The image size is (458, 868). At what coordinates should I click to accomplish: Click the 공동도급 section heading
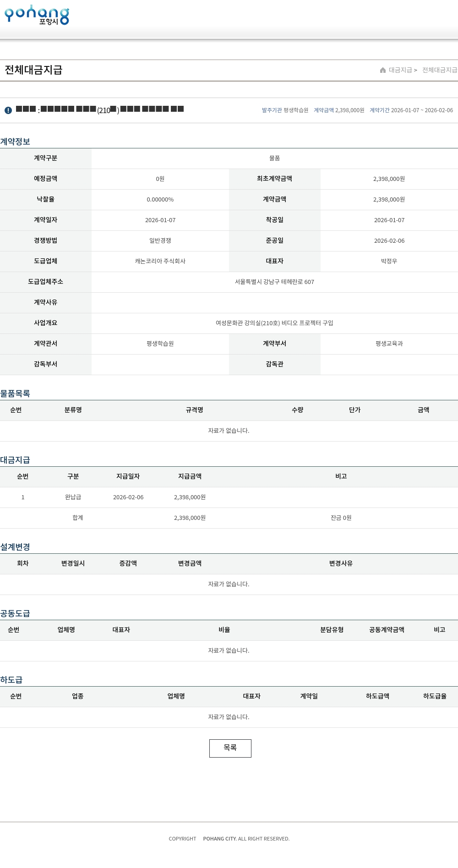15,613
